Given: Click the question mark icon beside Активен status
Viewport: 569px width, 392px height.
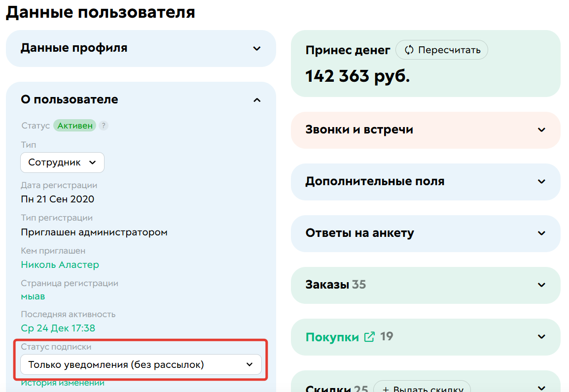Looking at the screenshot, I should click(104, 126).
